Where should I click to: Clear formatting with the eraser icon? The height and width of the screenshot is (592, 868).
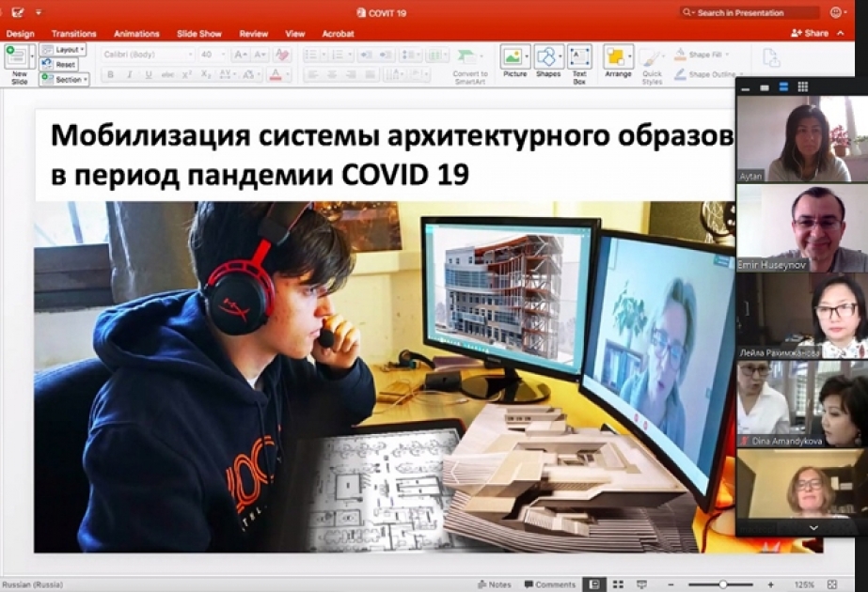[282, 55]
